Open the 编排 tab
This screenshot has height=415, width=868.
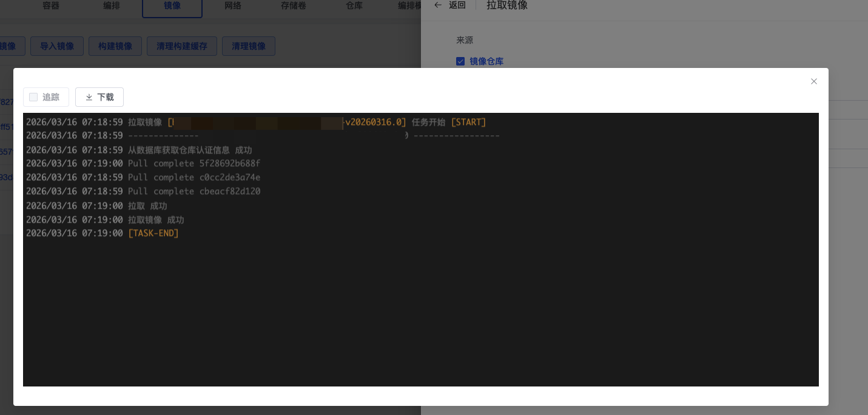[112, 5]
